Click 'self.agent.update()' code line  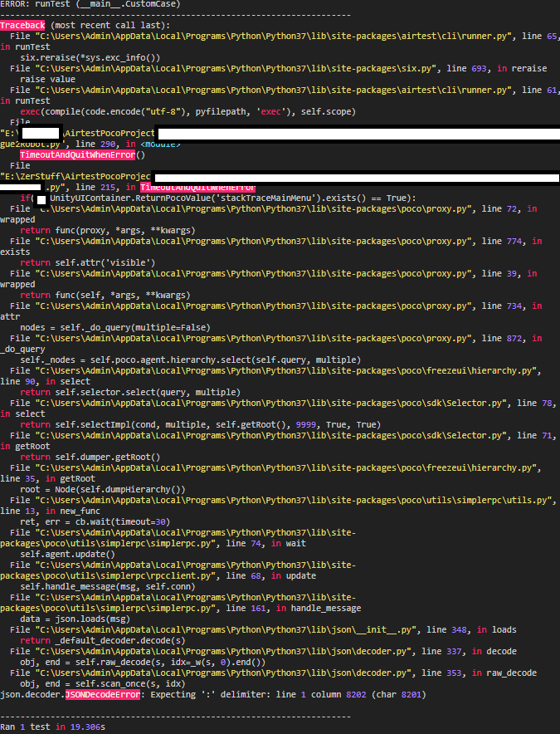click(67, 554)
